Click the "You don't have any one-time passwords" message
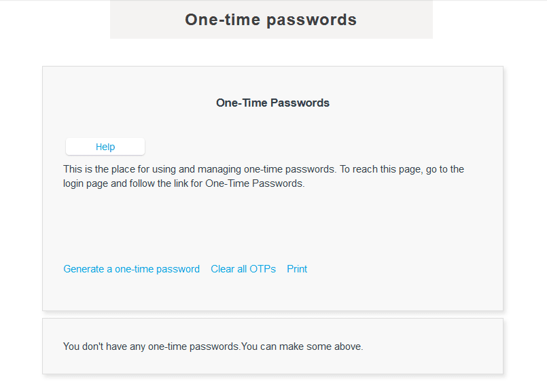Viewport: 547px width, 392px height. (x=152, y=346)
